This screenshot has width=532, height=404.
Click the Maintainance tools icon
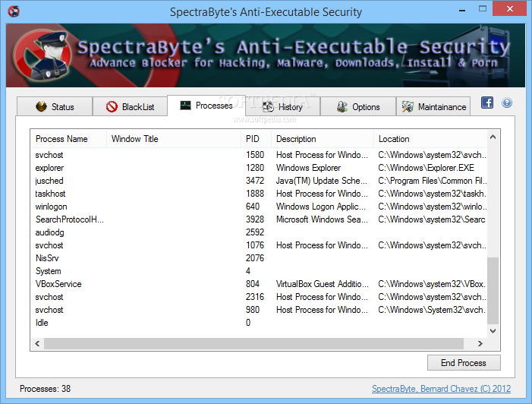408,106
